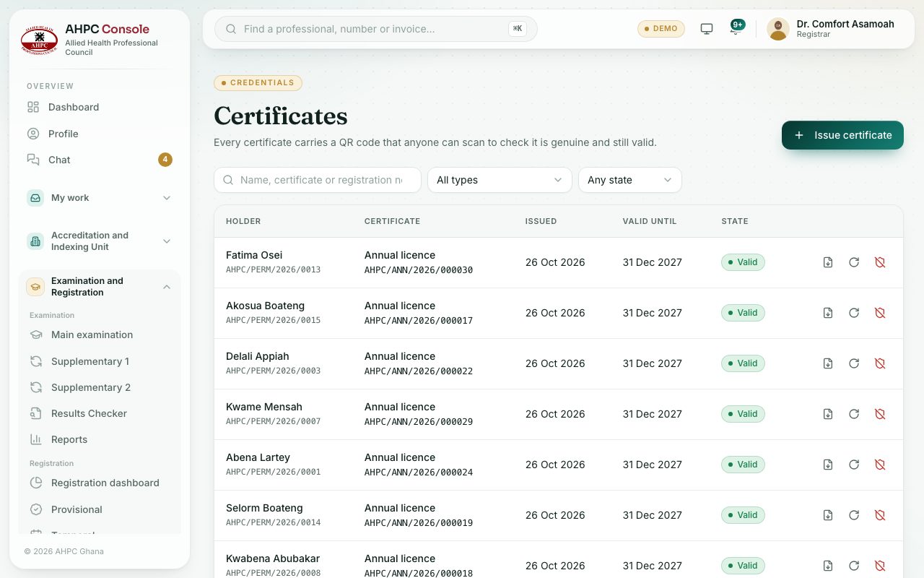Screen dimensions: 924x578
Task: Click the VALID UNTIL column header
Action: pyautogui.click(x=650, y=221)
